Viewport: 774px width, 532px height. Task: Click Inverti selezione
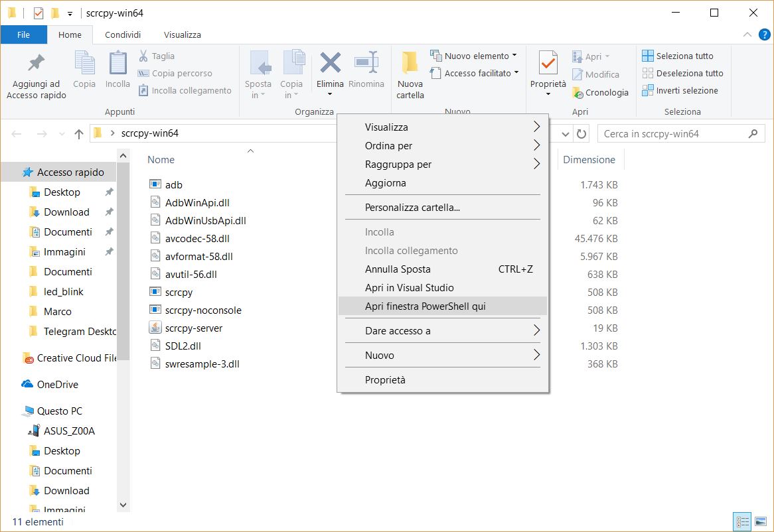(680, 91)
